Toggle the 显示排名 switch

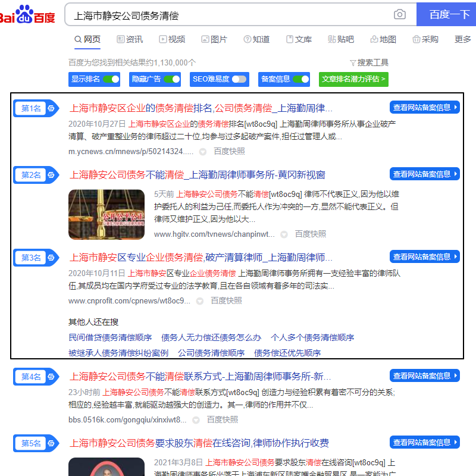[x=111, y=79]
